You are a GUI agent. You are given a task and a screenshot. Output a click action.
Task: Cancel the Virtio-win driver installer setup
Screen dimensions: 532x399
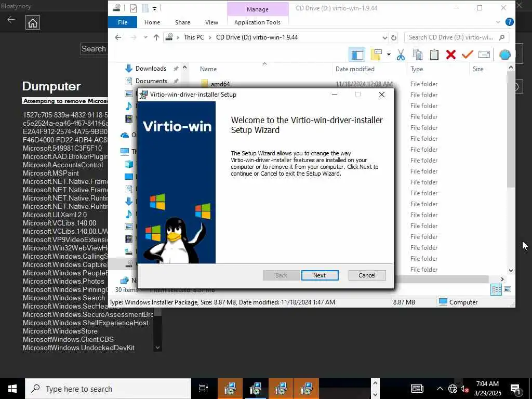click(x=367, y=275)
